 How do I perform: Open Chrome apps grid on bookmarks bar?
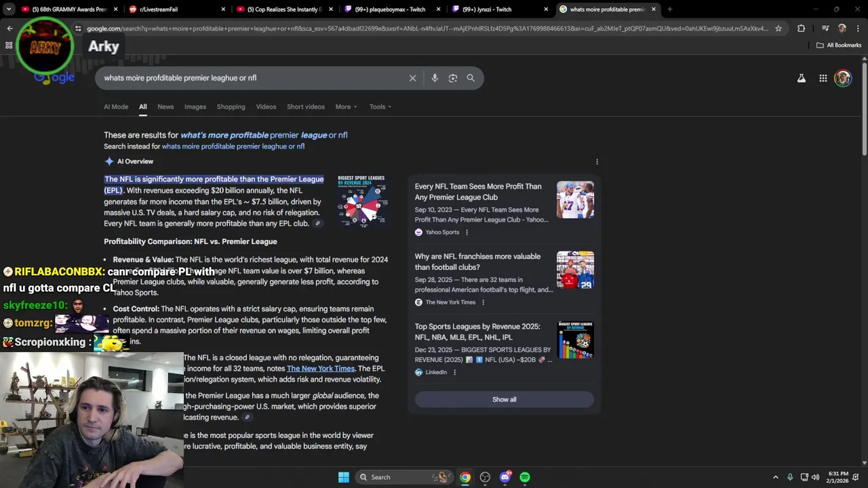9,45
